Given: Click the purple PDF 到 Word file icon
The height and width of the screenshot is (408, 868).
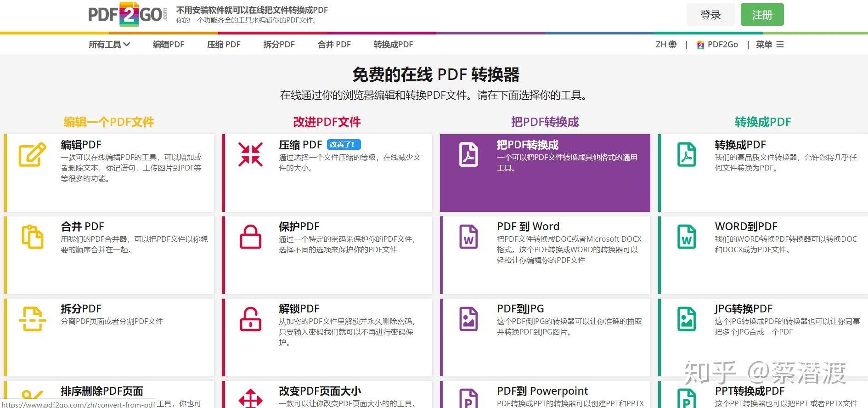Looking at the screenshot, I should coord(468,237).
